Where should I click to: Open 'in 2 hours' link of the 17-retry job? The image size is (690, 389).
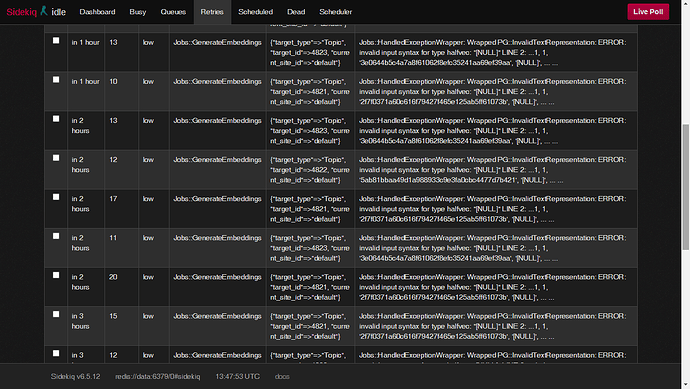pyautogui.click(x=80, y=204)
